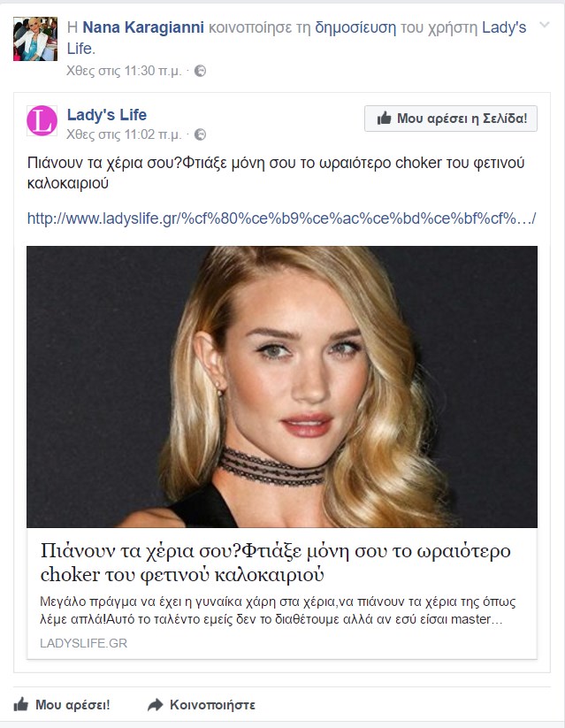
Task: Click the public globe icon beside 11:30 timestamp
Action: point(200,71)
